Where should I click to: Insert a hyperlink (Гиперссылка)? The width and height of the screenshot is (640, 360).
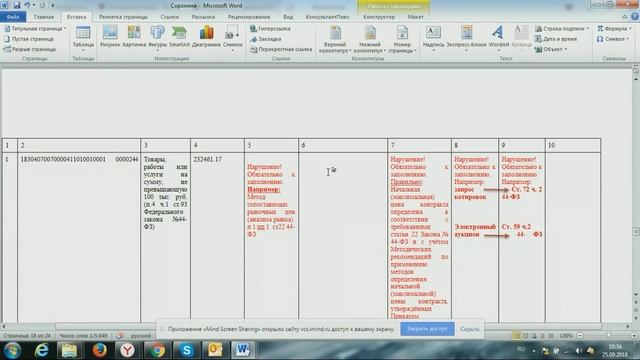[270, 29]
